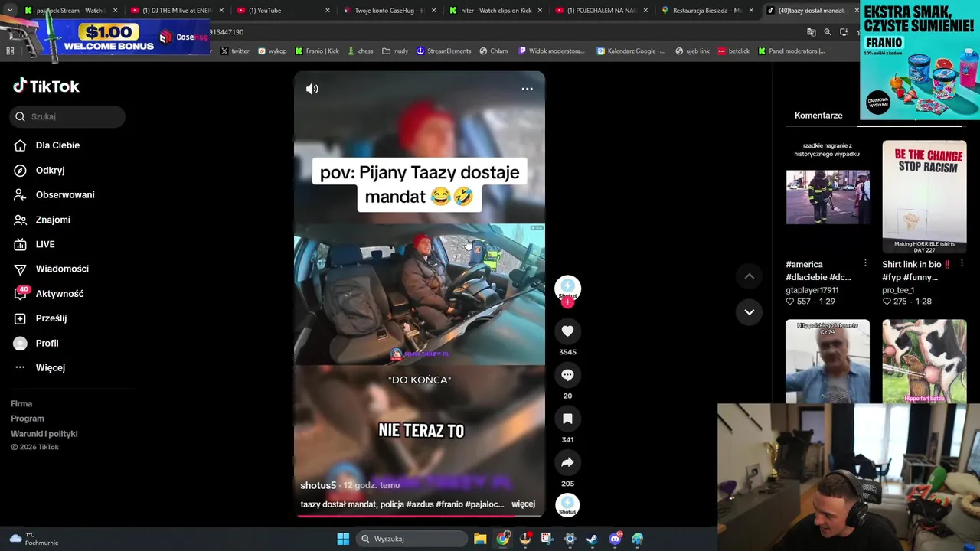The width and height of the screenshot is (980, 551).
Task: Open Obserwowani in sidebar
Action: click(65, 194)
